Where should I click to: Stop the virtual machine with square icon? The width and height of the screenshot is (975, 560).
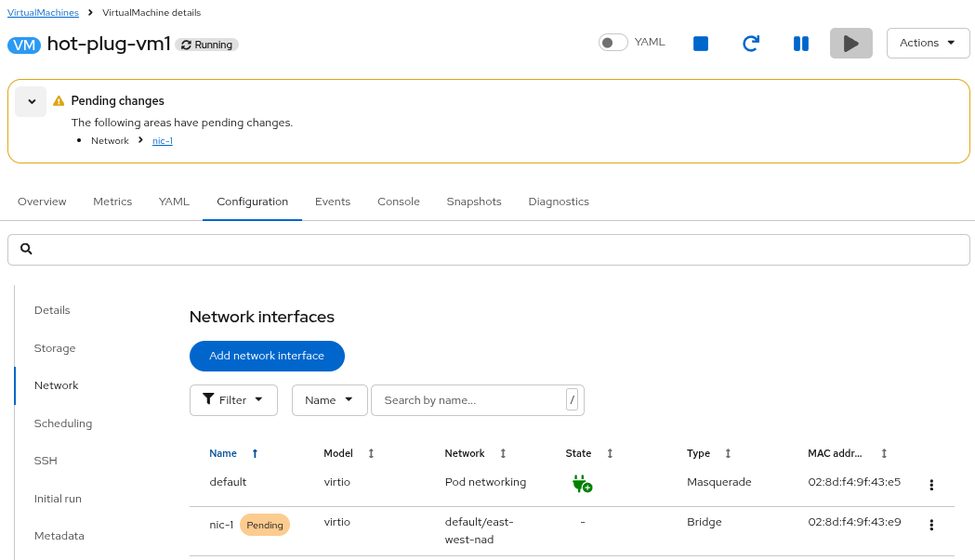701,44
